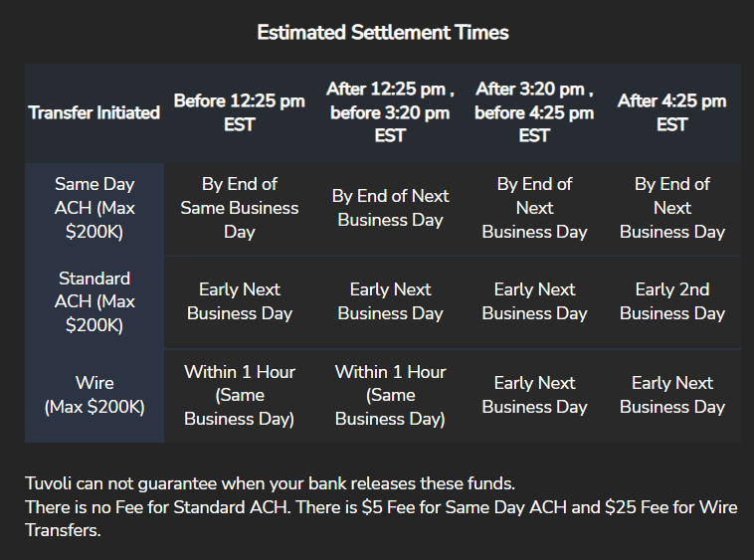Click Wire cell under Before 12:25 pm
The image size is (754, 560).
tap(239, 395)
